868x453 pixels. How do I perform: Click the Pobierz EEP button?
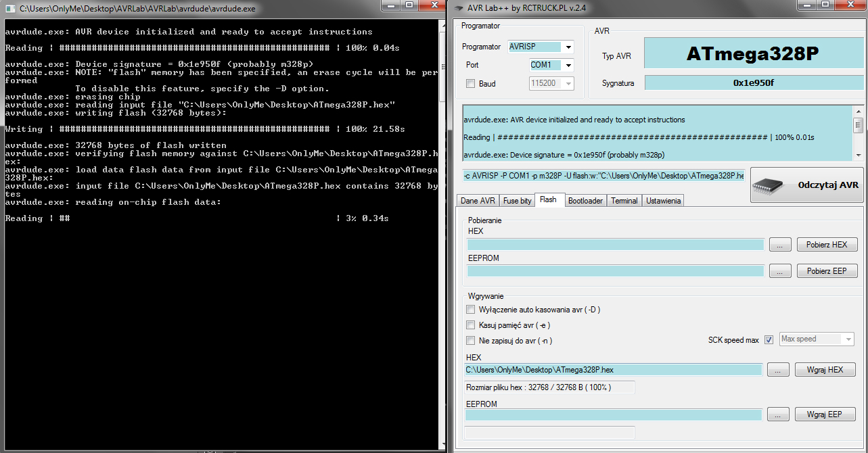pyautogui.click(x=827, y=271)
